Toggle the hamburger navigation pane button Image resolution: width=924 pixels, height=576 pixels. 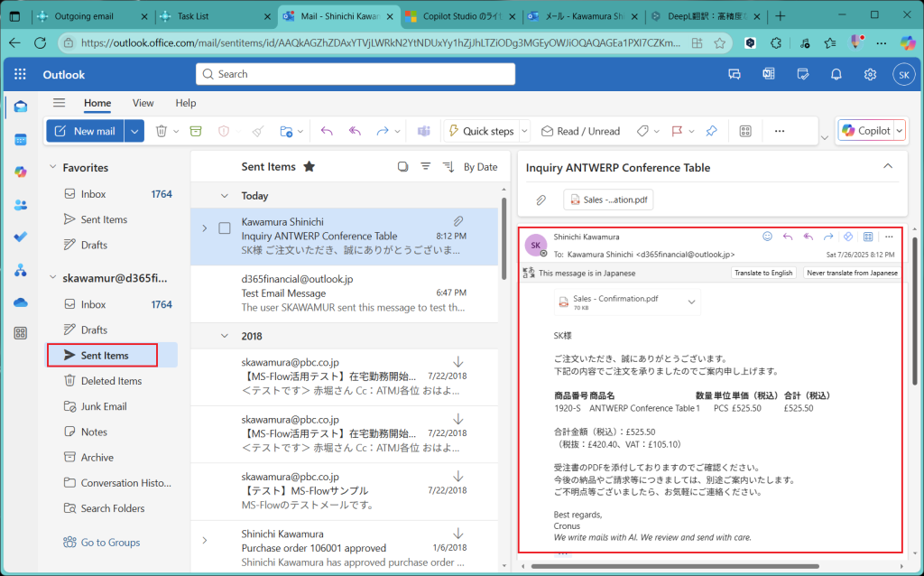pos(59,103)
